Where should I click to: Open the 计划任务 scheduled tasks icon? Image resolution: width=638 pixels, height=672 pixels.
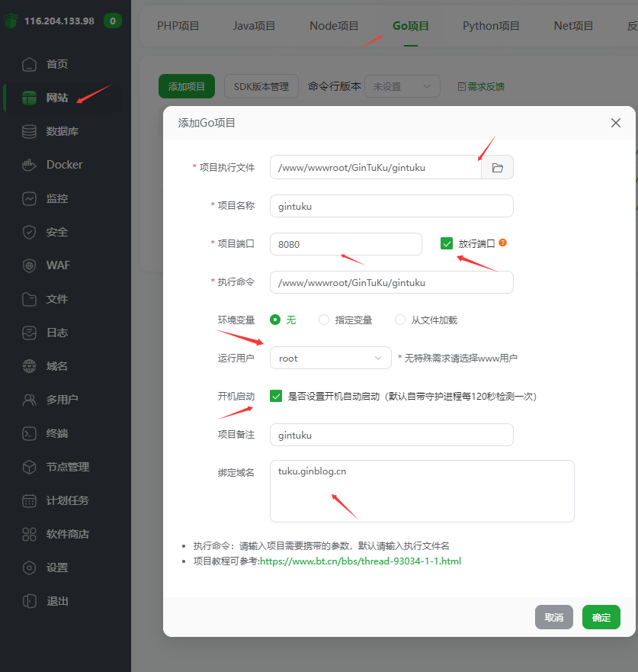coord(29,500)
